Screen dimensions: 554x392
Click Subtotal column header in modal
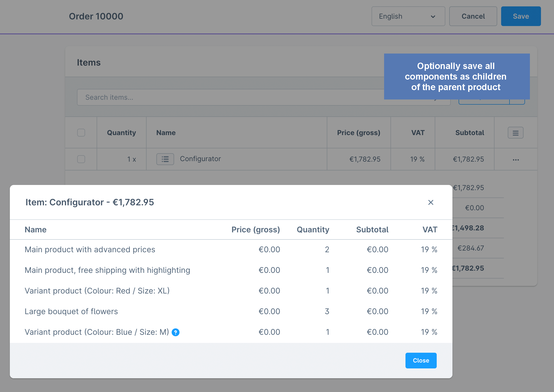click(x=372, y=230)
